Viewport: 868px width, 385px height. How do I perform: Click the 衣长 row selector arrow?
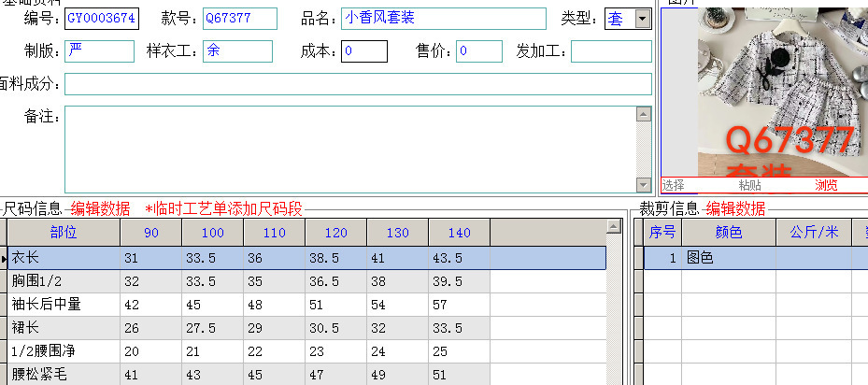pos(4,258)
